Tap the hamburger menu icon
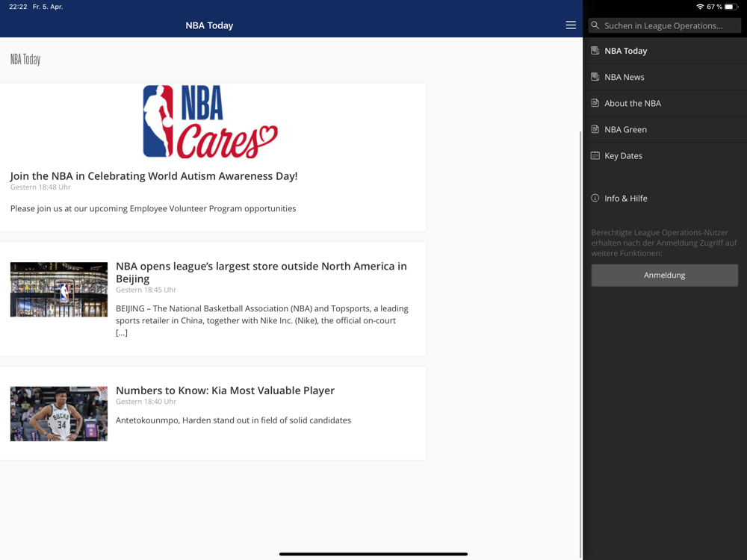Image resolution: width=747 pixels, height=560 pixels. tap(571, 25)
